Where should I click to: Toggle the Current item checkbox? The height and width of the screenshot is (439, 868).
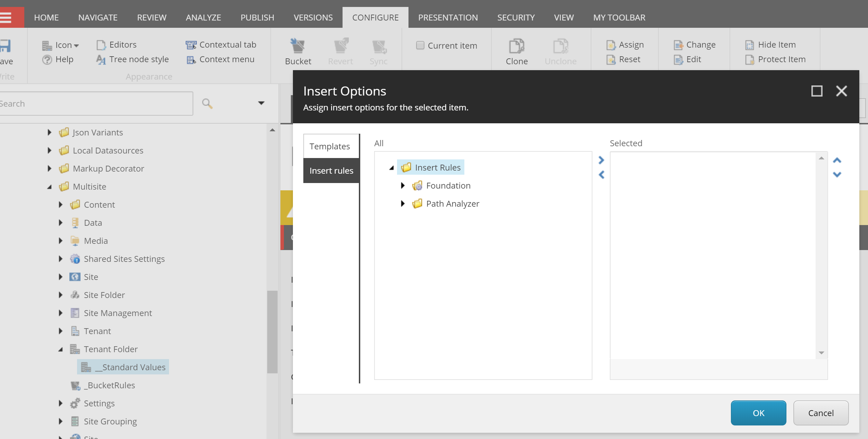point(420,44)
